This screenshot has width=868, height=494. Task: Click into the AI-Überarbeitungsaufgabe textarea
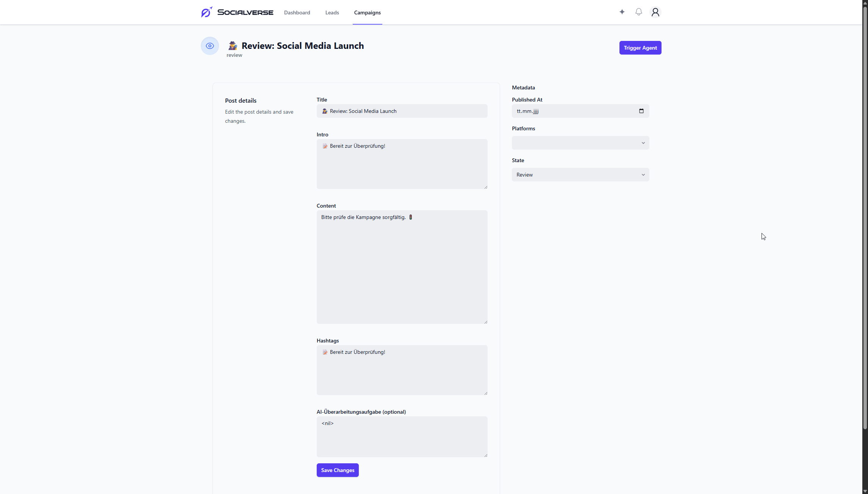[402, 437]
